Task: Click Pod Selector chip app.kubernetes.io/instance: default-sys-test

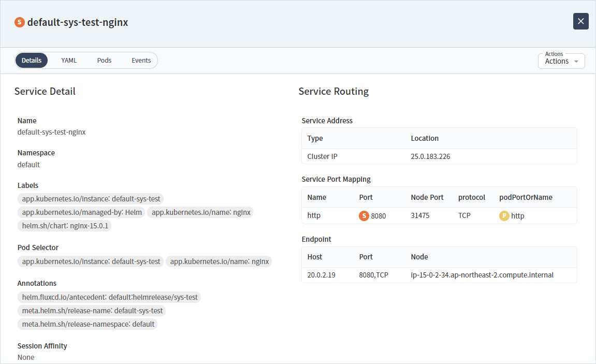Action: (x=91, y=261)
